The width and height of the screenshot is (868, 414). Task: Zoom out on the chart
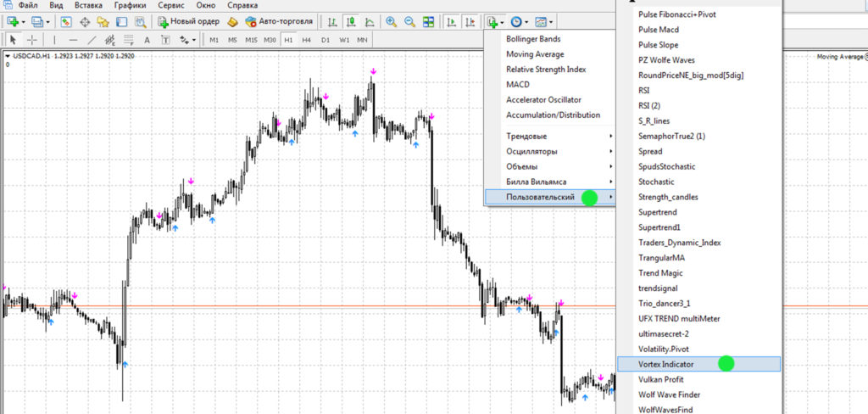point(409,22)
